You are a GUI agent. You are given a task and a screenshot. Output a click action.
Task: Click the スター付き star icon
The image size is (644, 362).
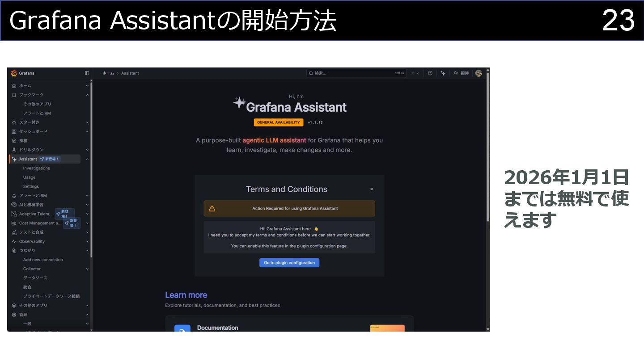pyautogui.click(x=14, y=122)
